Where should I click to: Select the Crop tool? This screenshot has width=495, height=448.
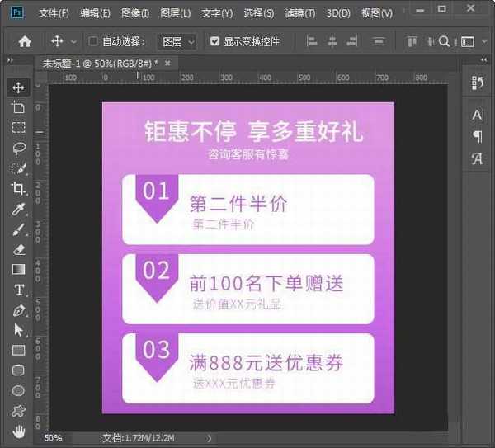[18, 189]
